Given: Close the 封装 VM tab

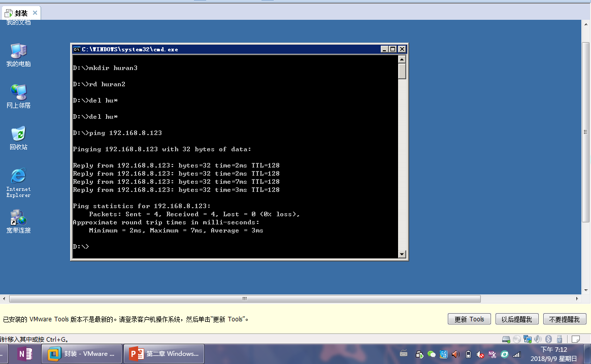Looking at the screenshot, I should click(35, 13).
